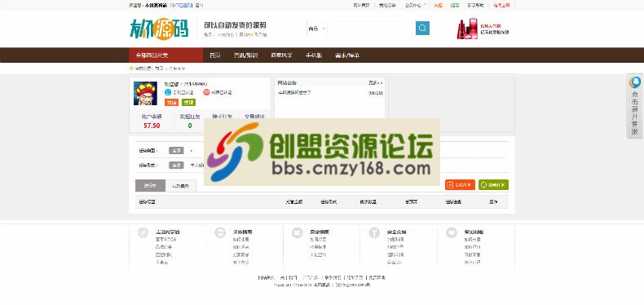Click the small icon before breadcrumb path
Image resolution: width=644 pixels, height=305 pixels.
[x=131, y=69]
